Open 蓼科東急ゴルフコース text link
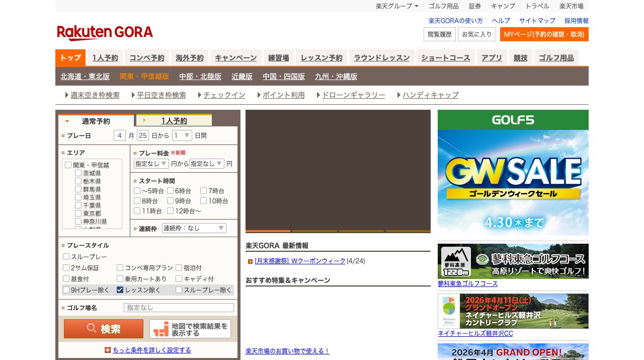Image resolution: width=644 pixels, height=360 pixels. click(x=467, y=283)
